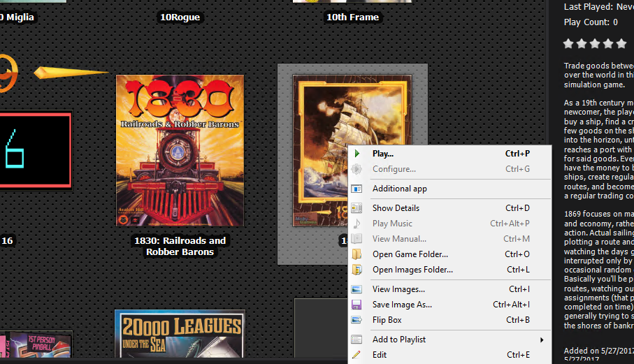The image size is (634, 364).
Task: Click the Additional app window icon
Action: [x=356, y=189]
